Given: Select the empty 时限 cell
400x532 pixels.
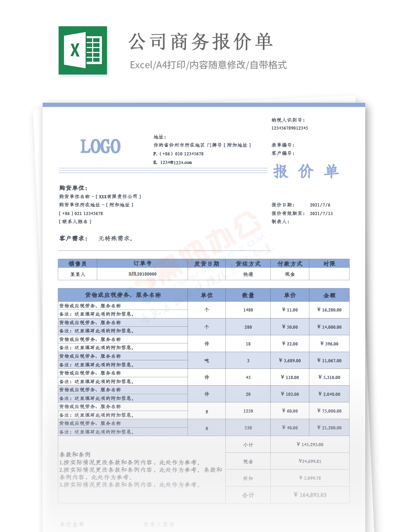Looking at the screenshot, I should point(329,274).
